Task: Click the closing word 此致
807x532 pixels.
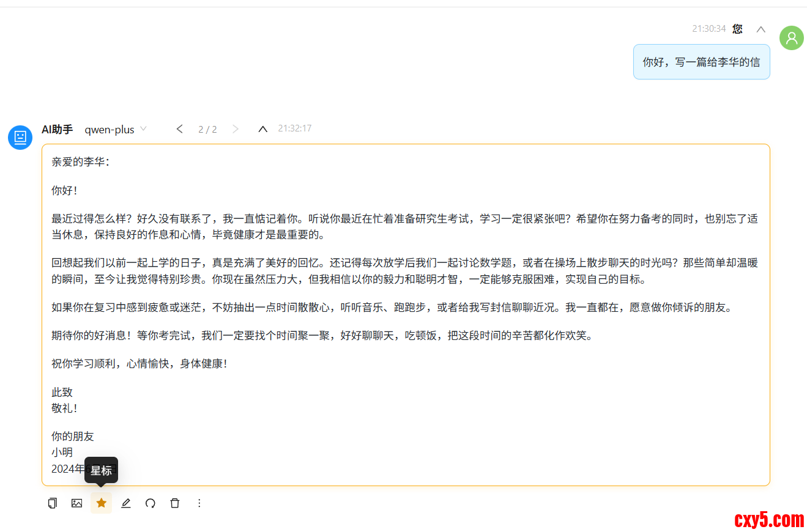Action: (62, 392)
